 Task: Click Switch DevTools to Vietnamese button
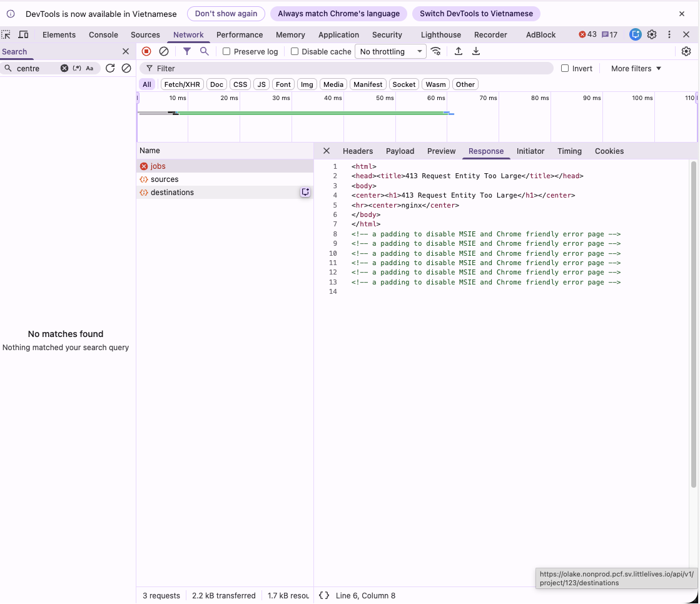click(x=476, y=14)
